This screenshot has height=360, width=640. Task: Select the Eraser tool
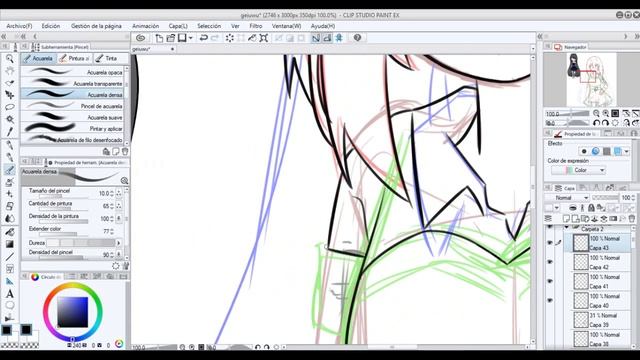pos(9,207)
